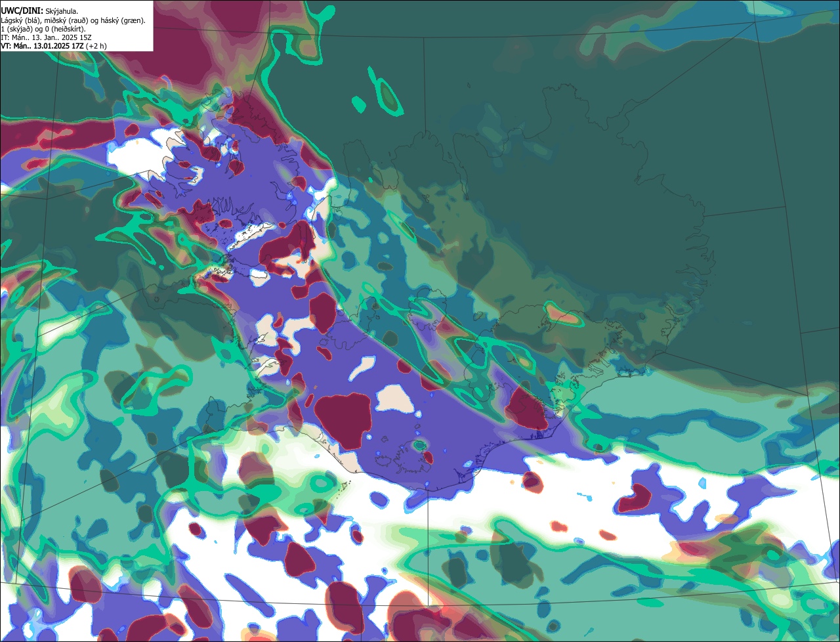Select the "Lágský (blá), miðský (rauð)" legend line
Image resolution: width=840 pixels, height=642 pixels.
pyautogui.click(x=73, y=20)
